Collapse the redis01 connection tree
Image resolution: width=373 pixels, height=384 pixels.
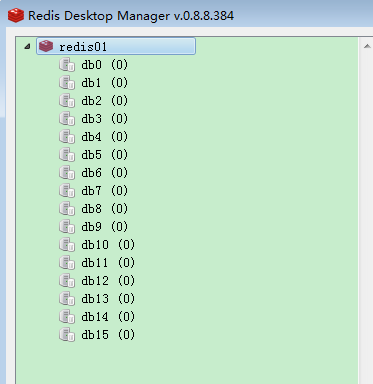[27, 47]
